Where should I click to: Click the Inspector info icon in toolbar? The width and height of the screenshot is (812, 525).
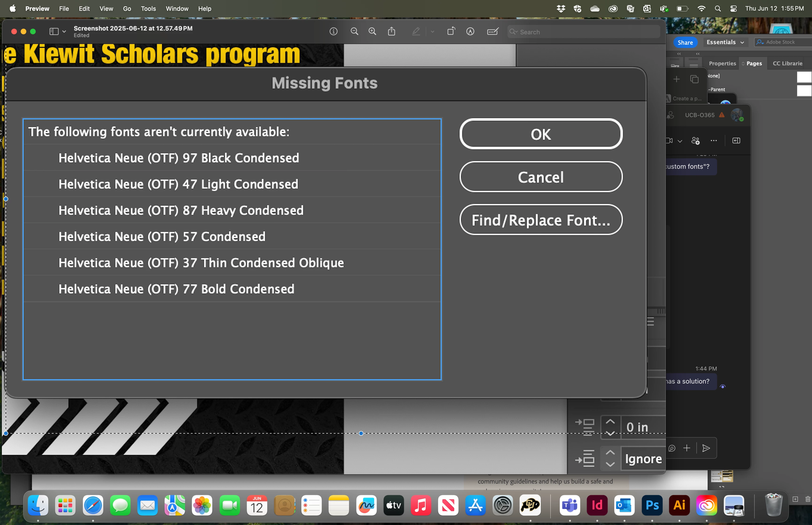(333, 32)
